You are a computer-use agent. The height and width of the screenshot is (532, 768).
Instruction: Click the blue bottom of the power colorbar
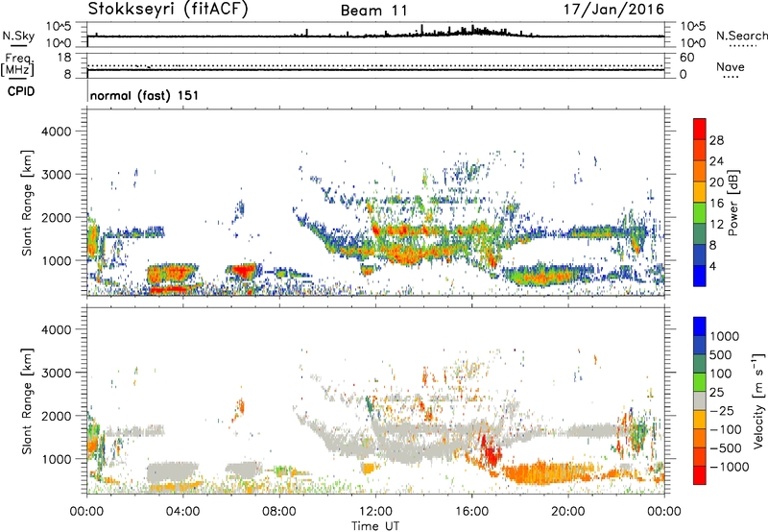700,276
